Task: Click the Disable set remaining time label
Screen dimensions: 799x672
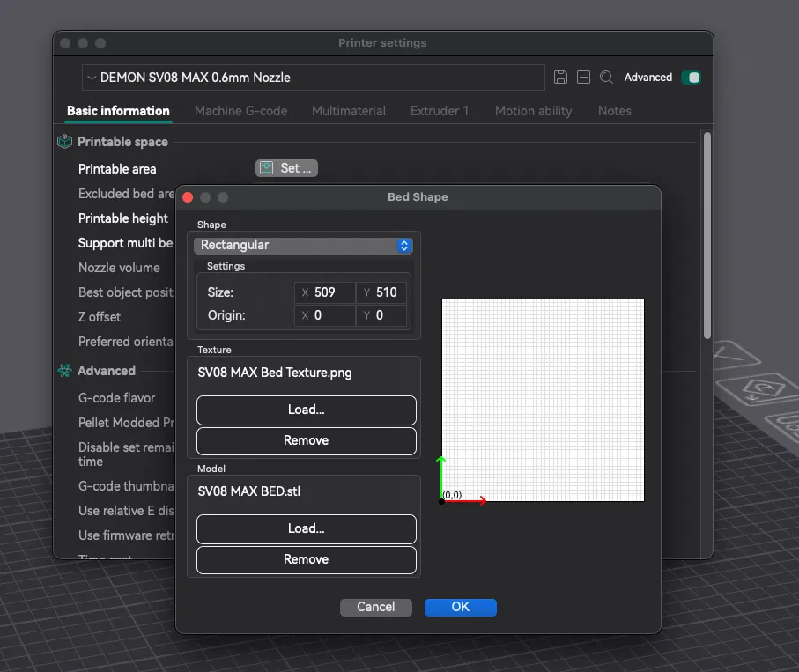Action: [x=126, y=454]
